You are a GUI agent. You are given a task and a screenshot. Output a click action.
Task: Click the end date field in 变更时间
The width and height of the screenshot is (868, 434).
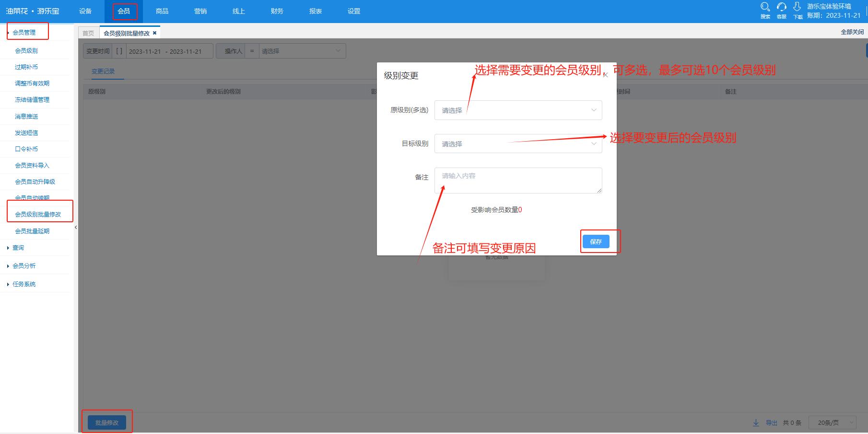tap(186, 51)
